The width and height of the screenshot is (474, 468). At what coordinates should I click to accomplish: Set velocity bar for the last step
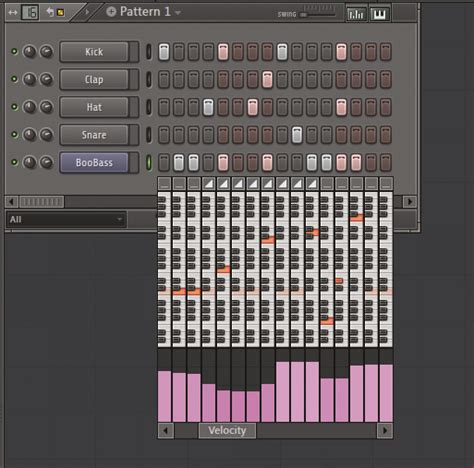[x=386, y=393]
